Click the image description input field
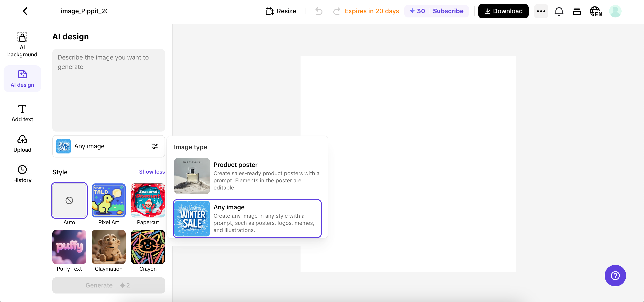Viewport: 644px width, 302px height. click(x=108, y=90)
